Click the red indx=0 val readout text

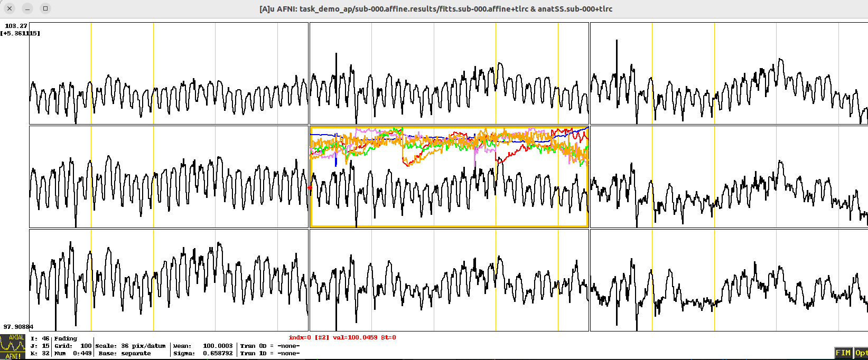tap(342, 338)
